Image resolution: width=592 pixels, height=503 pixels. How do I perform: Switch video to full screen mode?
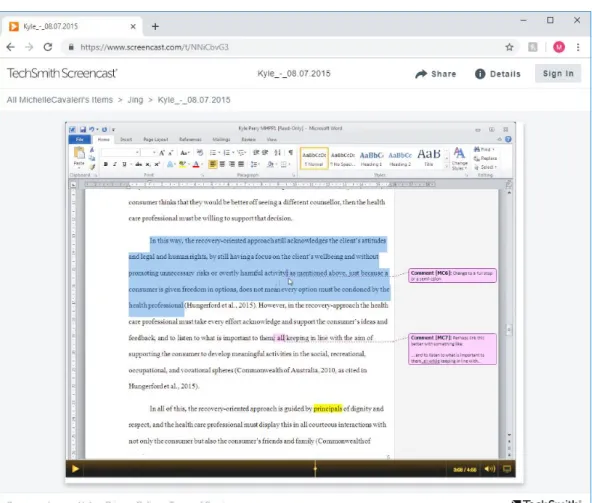[507, 469]
